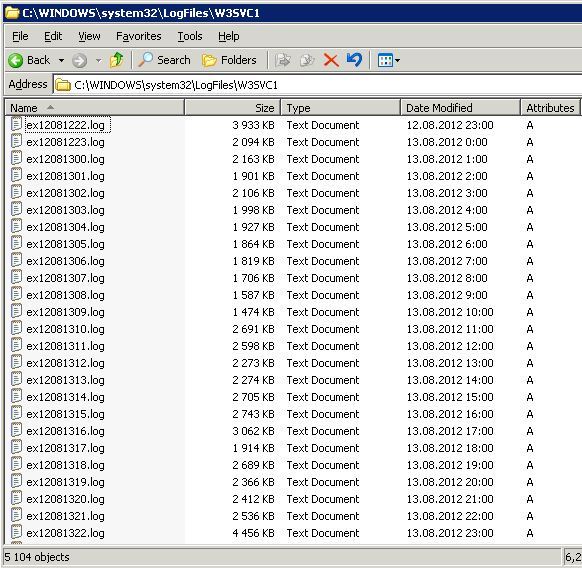
Task: Click the icon of ex12081307.log
Action: [16, 278]
